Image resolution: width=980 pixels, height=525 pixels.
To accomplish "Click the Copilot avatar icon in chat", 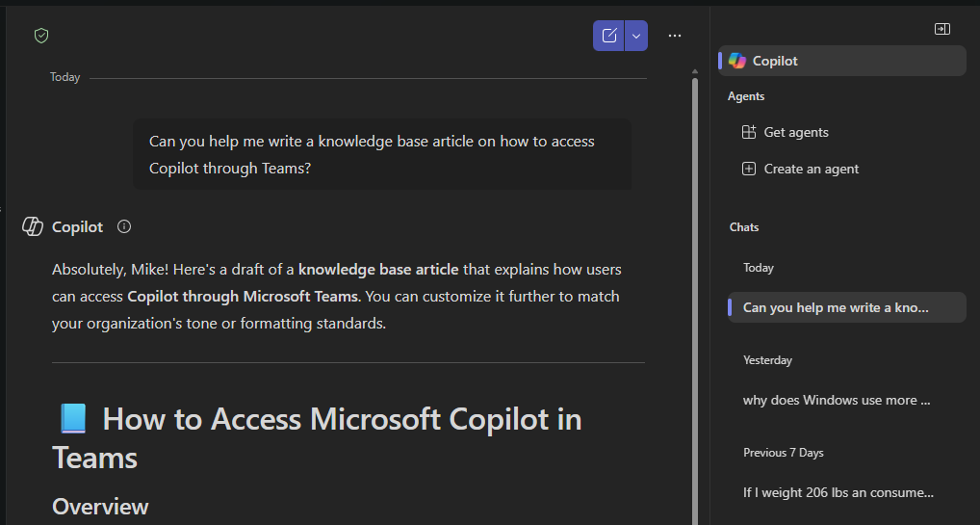I will 33,226.
